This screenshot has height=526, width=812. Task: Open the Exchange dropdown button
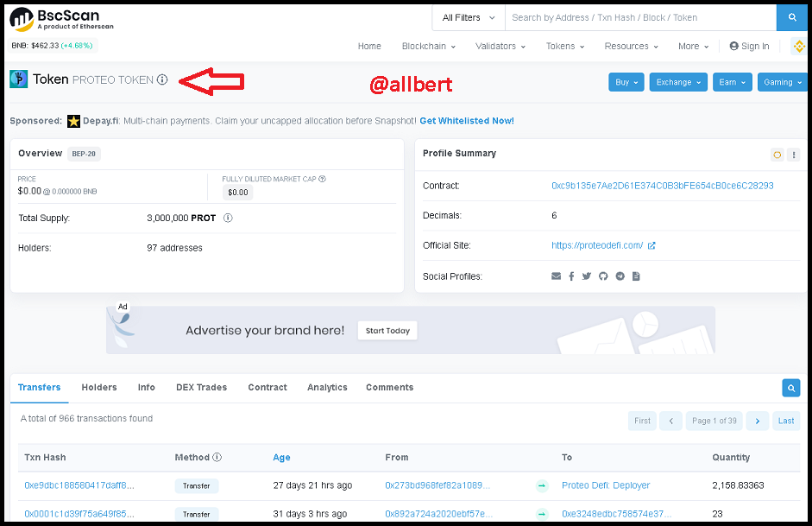tap(678, 82)
